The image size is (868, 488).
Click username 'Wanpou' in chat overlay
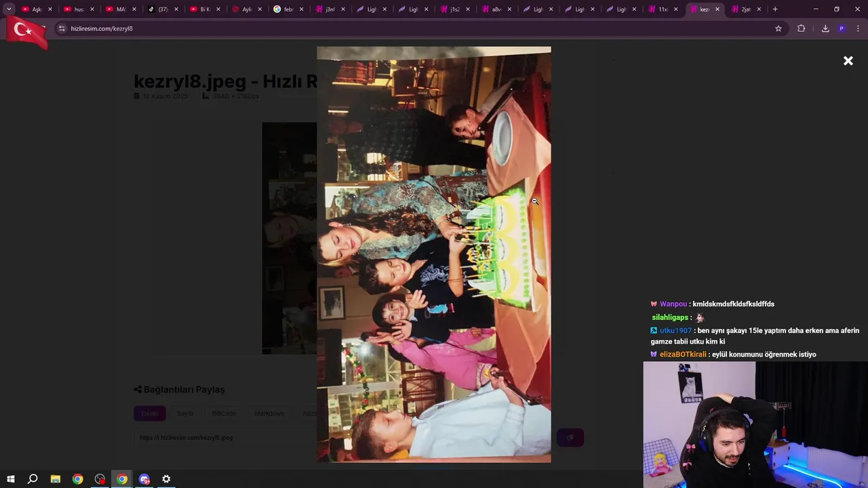tap(673, 304)
